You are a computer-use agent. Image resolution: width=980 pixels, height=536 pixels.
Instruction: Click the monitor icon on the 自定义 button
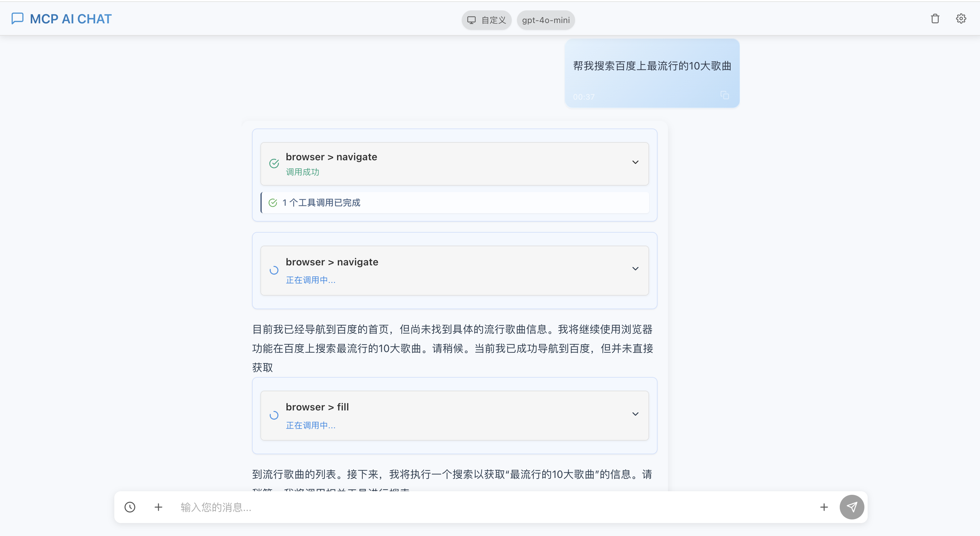[x=471, y=20]
